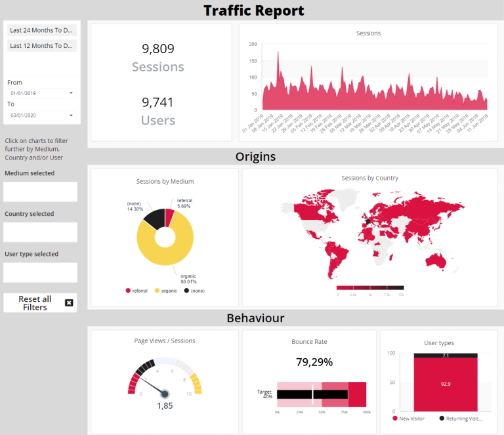Toggle the organic legend marker
The height and width of the screenshot is (435, 504).
click(x=157, y=290)
